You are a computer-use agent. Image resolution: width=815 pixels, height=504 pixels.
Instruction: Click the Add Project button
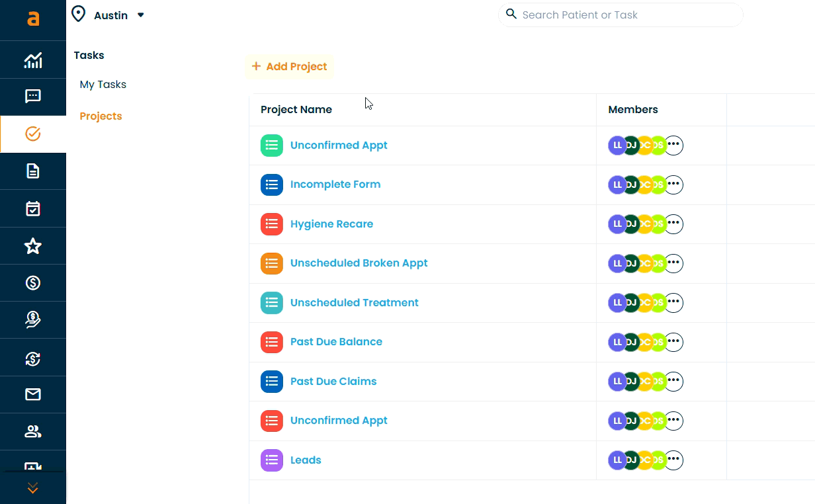289,67
